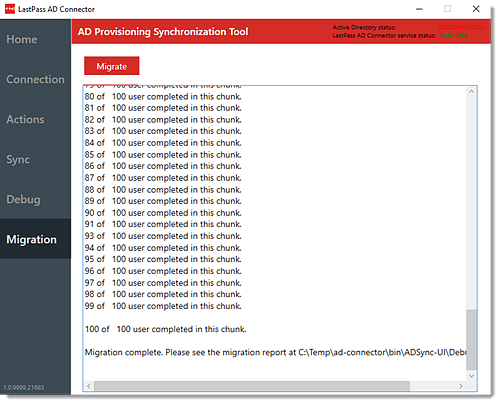Image resolution: width=500 pixels, height=404 pixels.
Task: Click the '100 of 100 user completed' line
Action: [165, 329]
